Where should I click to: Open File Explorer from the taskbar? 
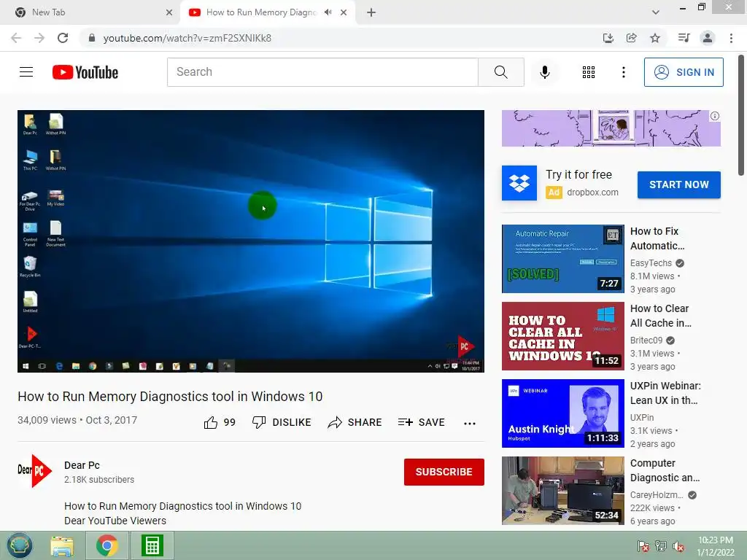(x=63, y=545)
